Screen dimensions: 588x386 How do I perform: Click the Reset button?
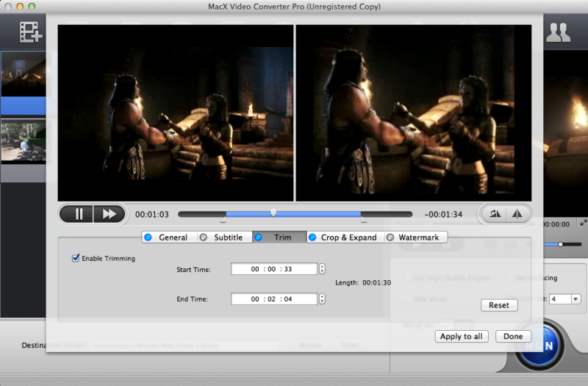499,305
